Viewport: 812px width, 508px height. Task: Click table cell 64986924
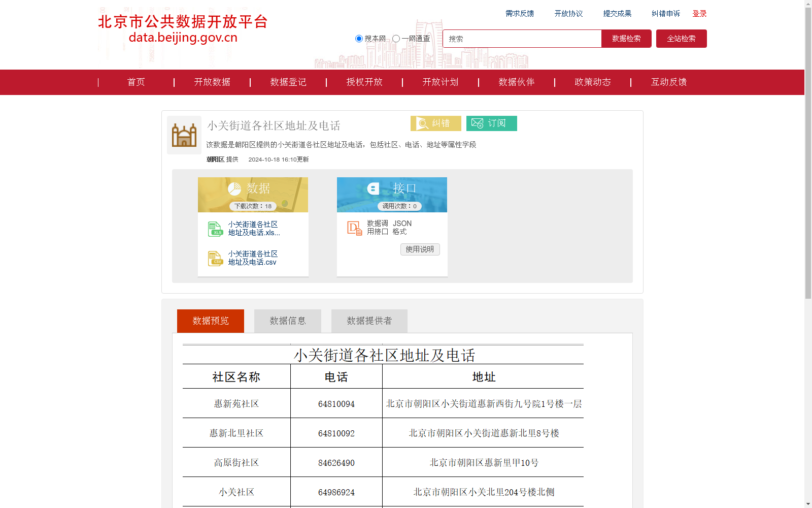pos(336,493)
